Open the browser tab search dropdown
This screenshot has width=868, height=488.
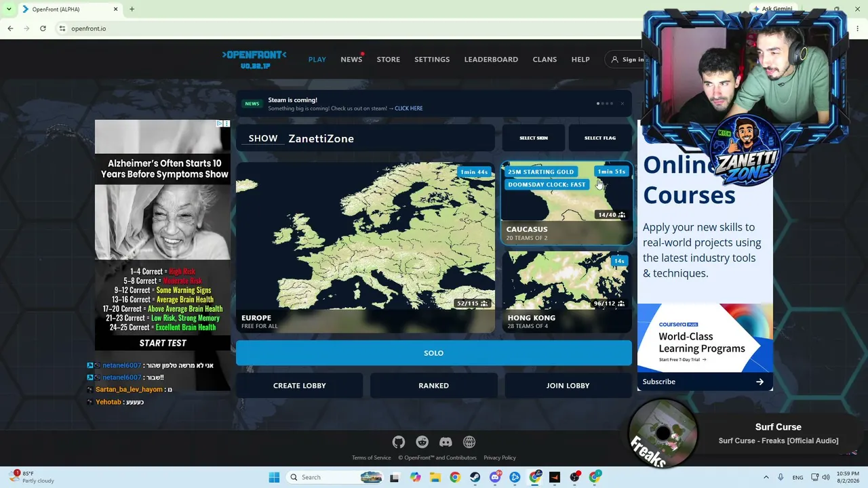(x=9, y=9)
